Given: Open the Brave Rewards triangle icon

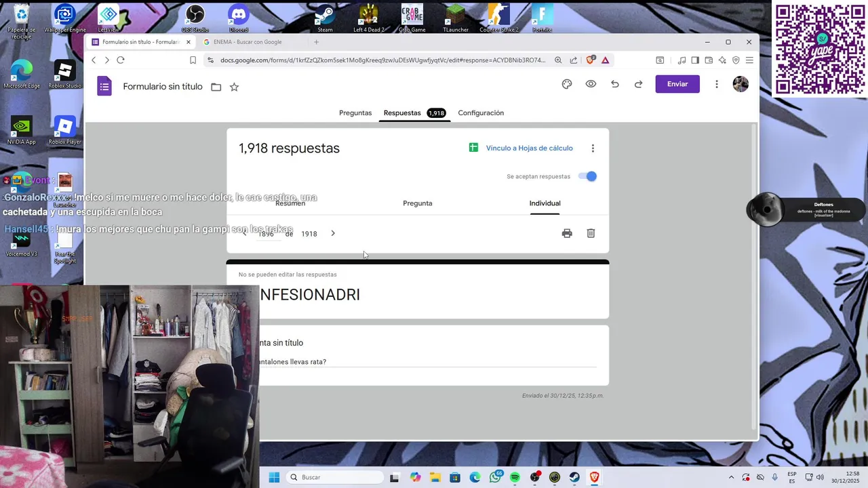Looking at the screenshot, I should coord(605,60).
